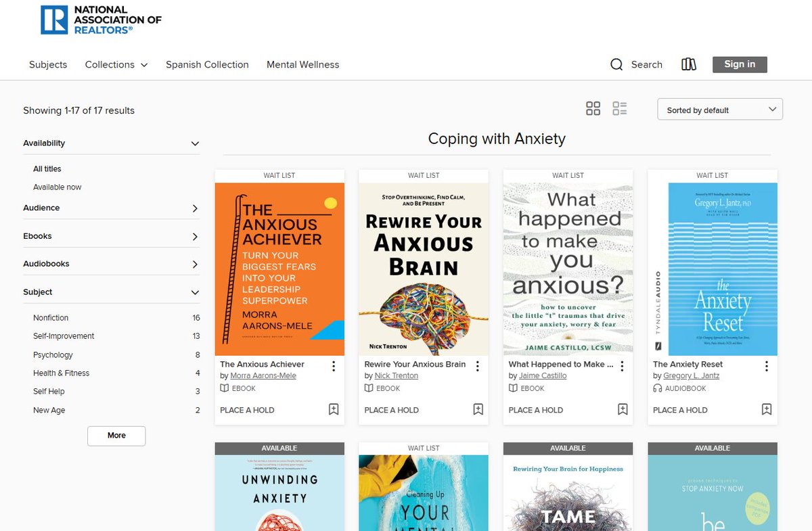Switch to list view layout

[x=620, y=109]
